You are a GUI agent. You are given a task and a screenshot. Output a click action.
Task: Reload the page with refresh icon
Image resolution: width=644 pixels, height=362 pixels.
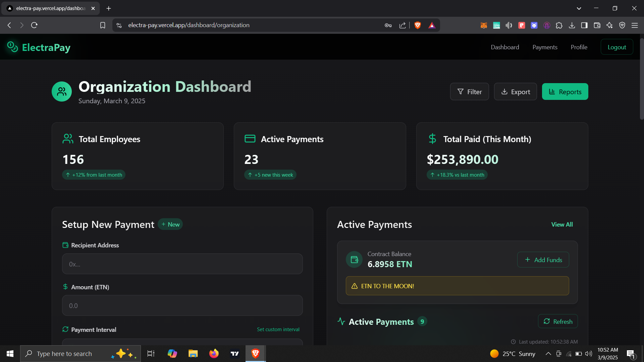tap(34, 25)
